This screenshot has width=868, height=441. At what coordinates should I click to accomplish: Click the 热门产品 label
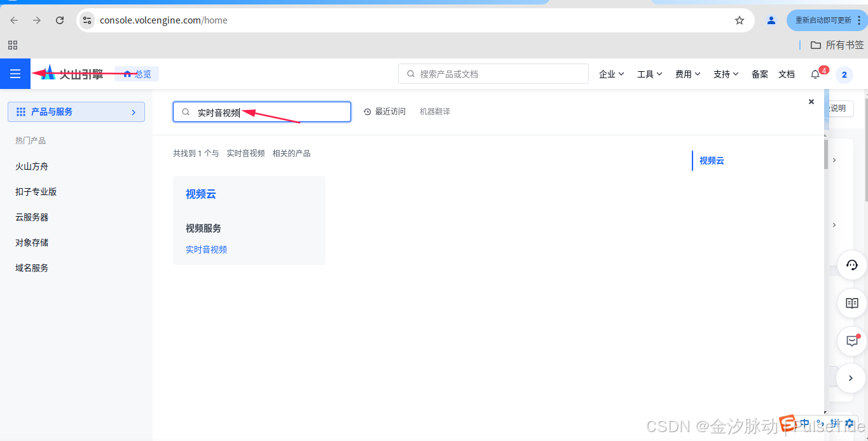pos(31,140)
